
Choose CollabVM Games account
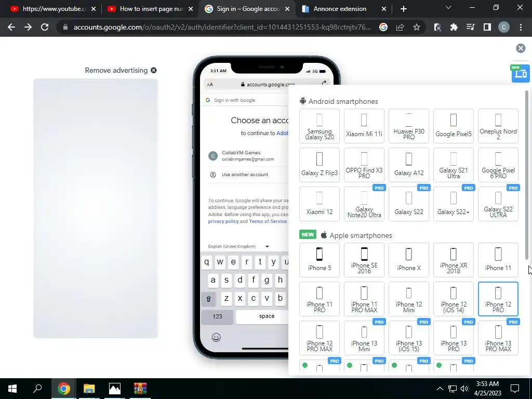click(x=248, y=156)
